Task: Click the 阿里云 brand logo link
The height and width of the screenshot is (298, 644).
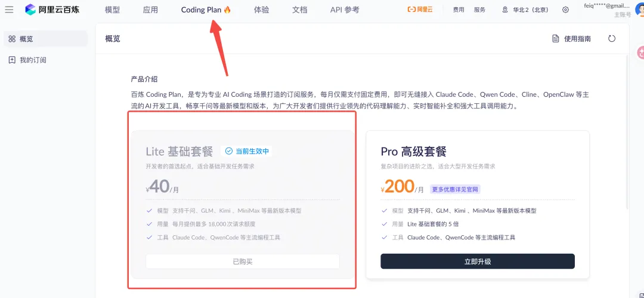Action: (420, 10)
